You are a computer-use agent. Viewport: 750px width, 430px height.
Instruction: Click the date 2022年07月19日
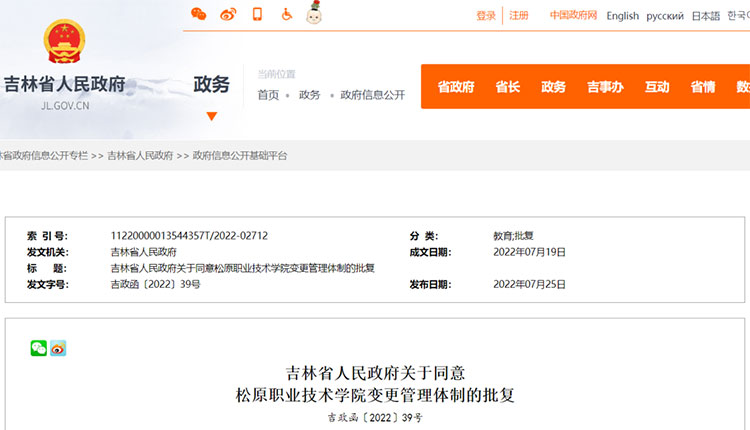(529, 252)
